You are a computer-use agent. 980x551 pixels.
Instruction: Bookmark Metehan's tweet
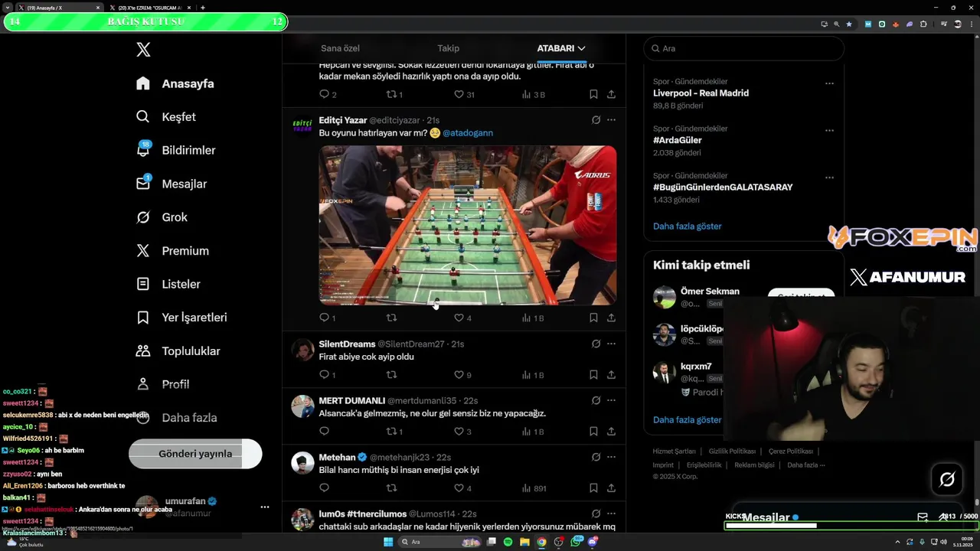(593, 488)
